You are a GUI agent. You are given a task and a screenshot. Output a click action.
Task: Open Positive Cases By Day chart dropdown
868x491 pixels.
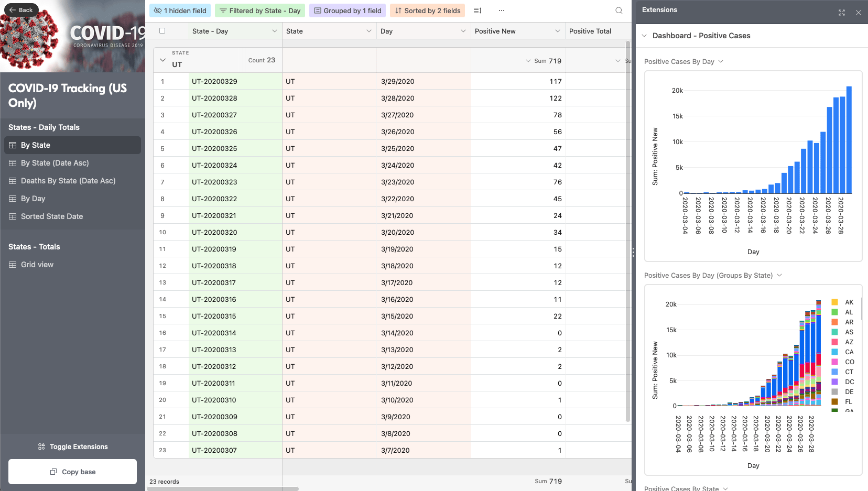tap(721, 61)
